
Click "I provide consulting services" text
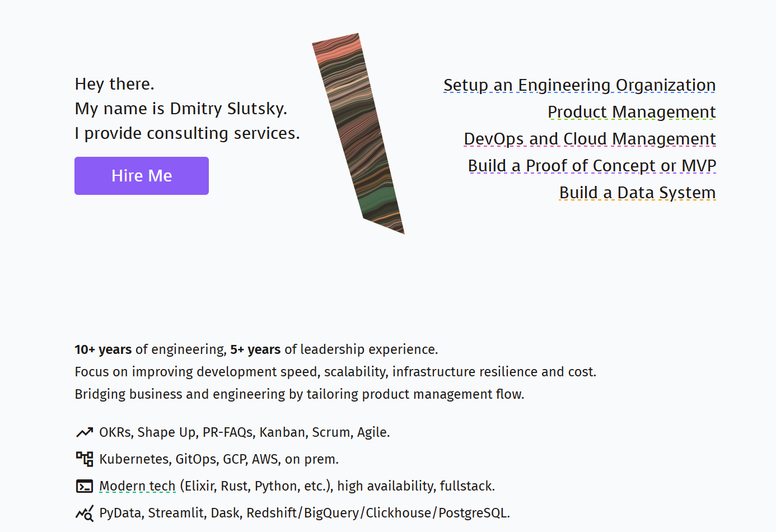click(x=187, y=133)
